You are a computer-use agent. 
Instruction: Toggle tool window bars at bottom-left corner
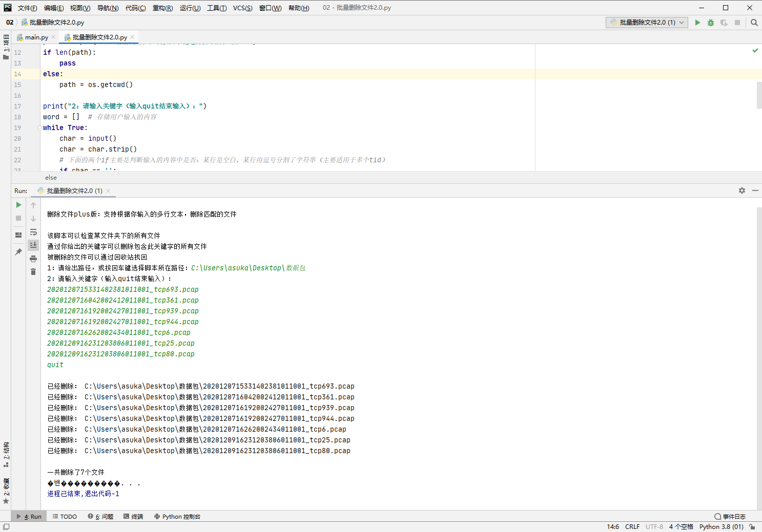click(x=6, y=527)
